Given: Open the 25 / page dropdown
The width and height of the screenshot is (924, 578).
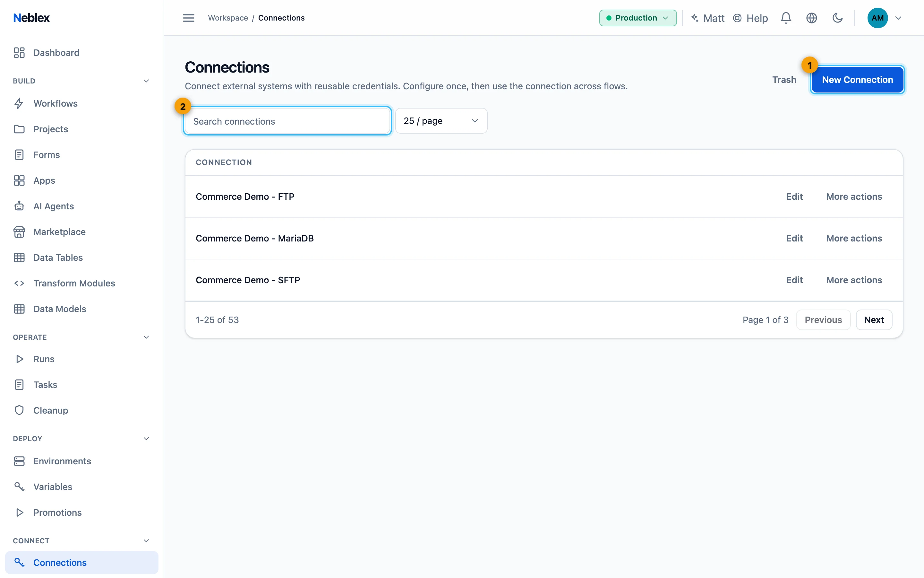Looking at the screenshot, I should tap(441, 121).
